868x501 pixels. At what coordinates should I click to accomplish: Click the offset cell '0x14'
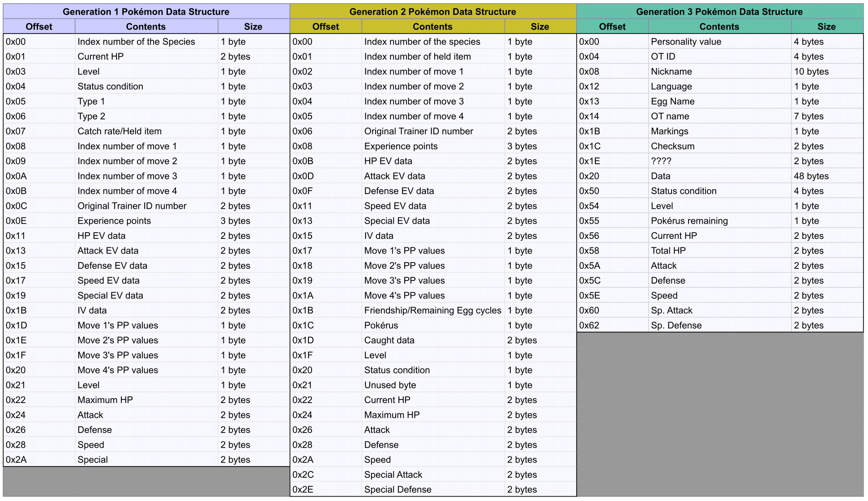(612, 116)
